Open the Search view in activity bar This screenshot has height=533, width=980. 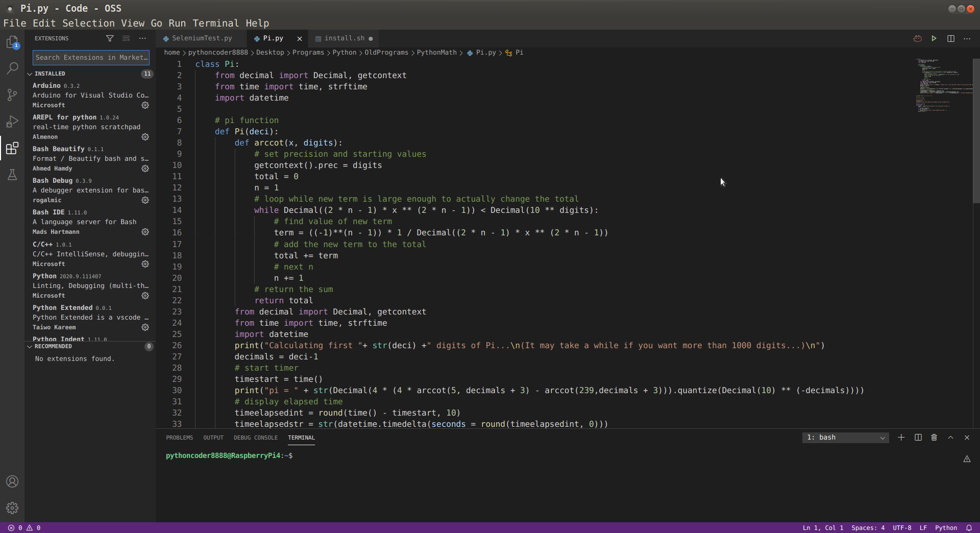click(12, 68)
